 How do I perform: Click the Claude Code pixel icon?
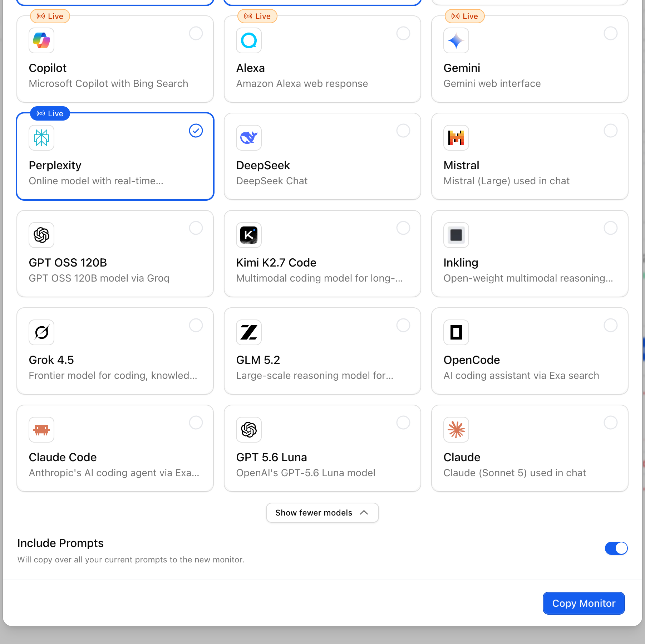41,430
